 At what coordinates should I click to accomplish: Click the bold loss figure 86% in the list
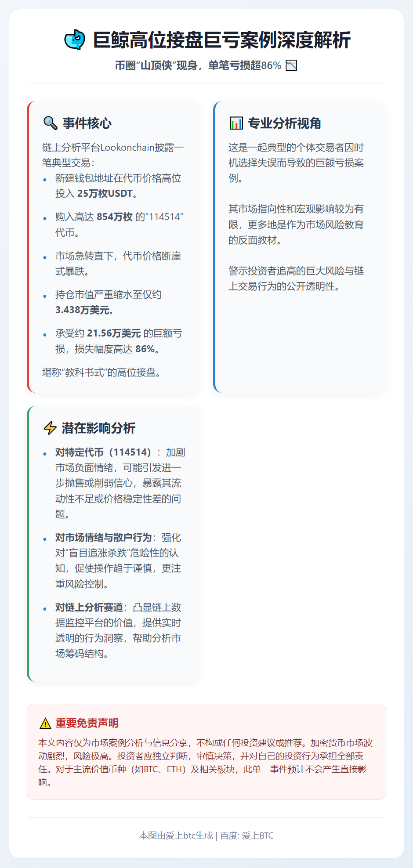coord(145,349)
